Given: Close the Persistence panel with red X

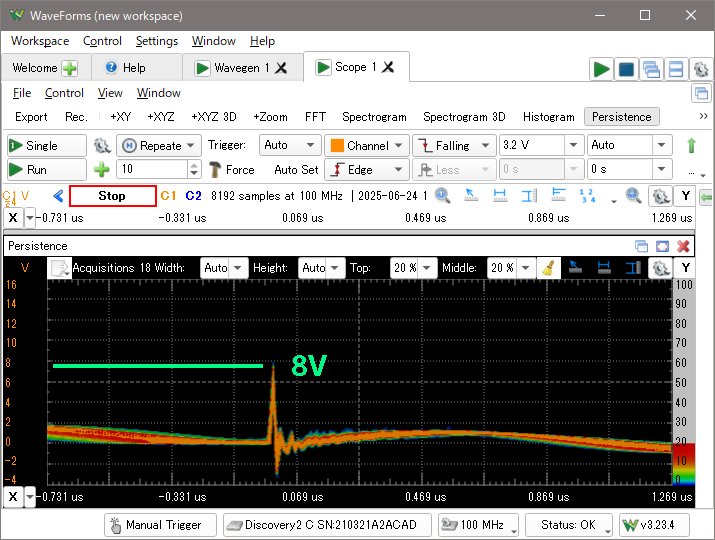Looking at the screenshot, I should pos(683,246).
